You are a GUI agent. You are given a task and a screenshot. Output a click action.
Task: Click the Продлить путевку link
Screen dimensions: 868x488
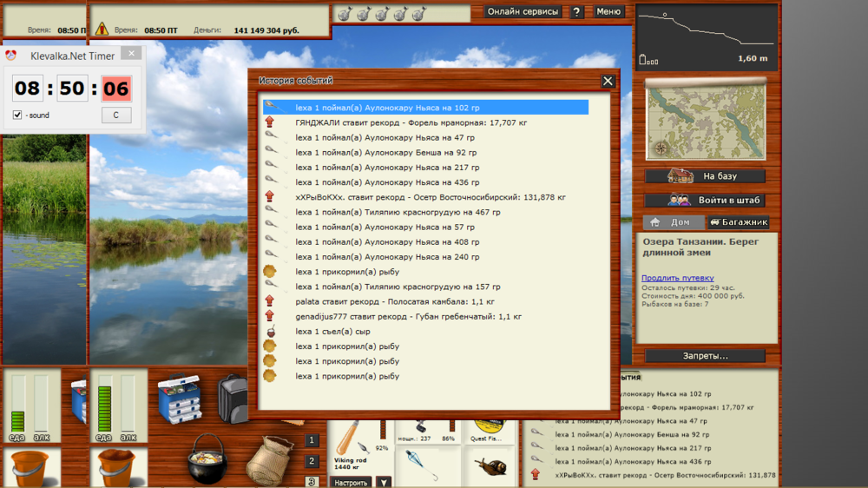tap(677, 278)
